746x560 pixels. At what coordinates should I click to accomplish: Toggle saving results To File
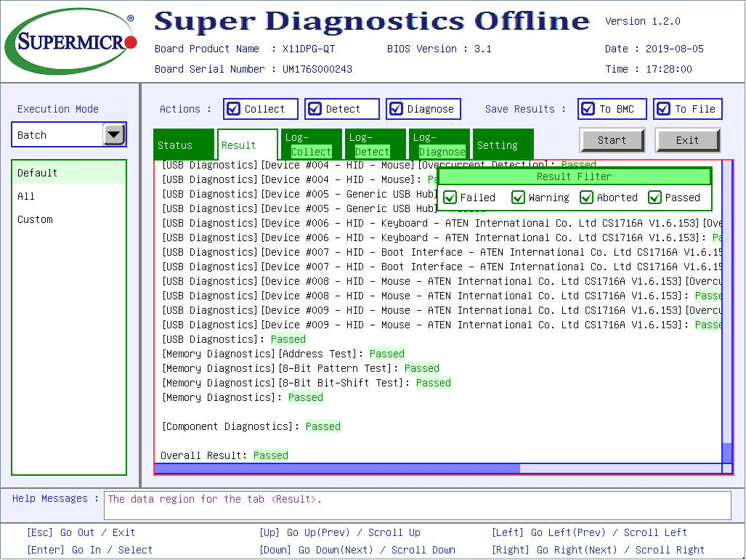(x=664, y=109)
